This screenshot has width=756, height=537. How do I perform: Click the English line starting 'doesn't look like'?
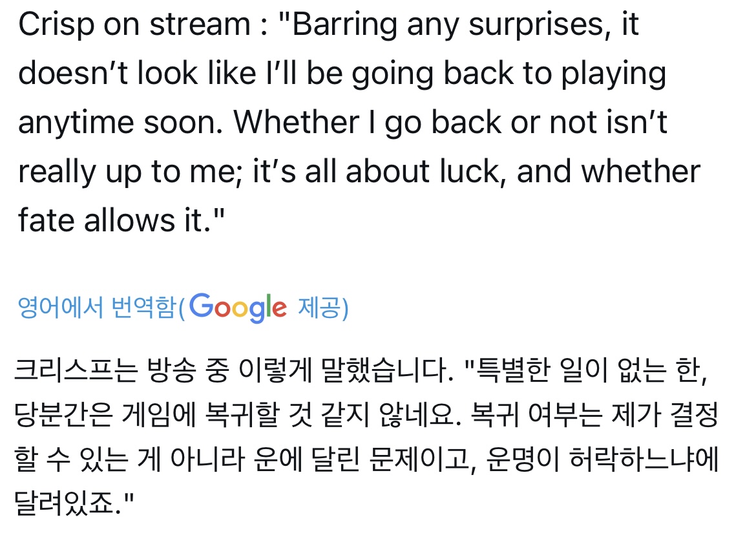[342, 74]
